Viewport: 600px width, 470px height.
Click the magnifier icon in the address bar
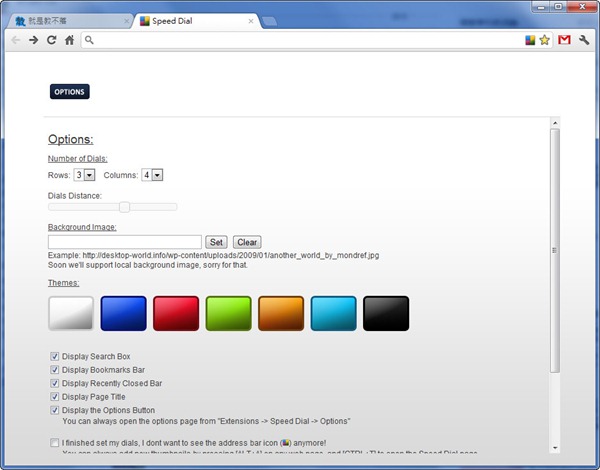pyautogui.click(x=89, y=40)
